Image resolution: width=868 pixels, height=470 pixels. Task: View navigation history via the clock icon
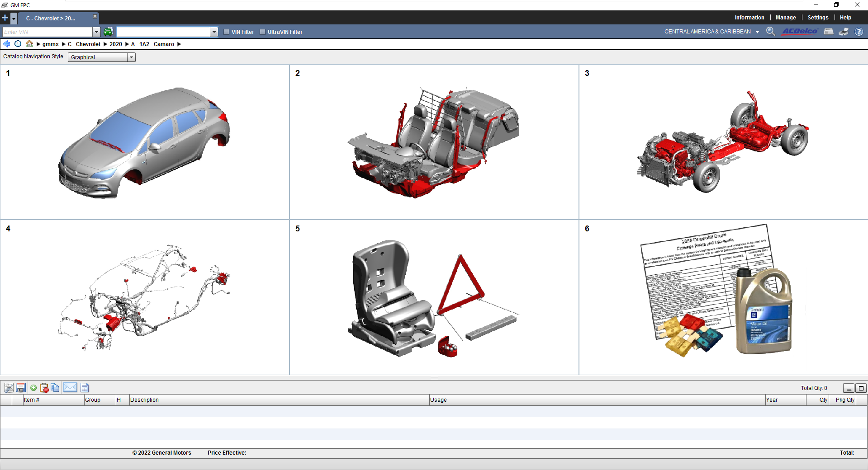[x=18, y=44]
